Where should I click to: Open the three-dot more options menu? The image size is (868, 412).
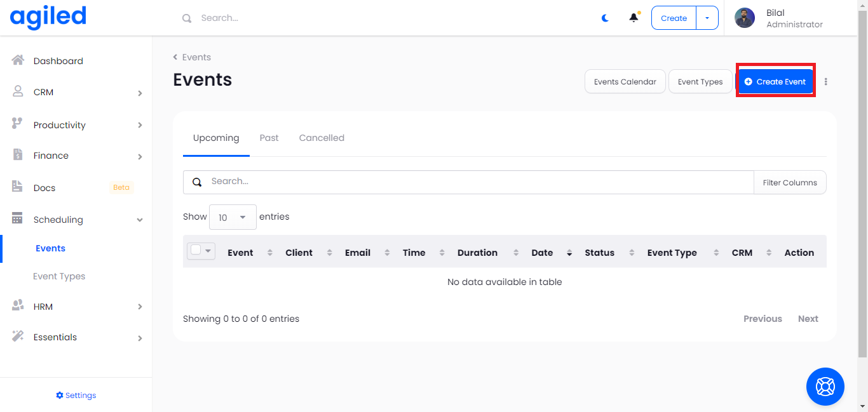click(826, 82)
